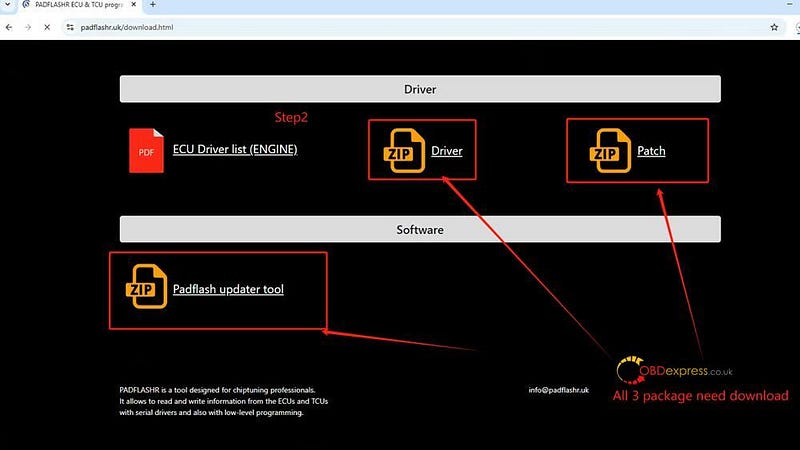Go back using the browser back arrow
This screenshot has height=450, width=800.
(x=9, y=27)
